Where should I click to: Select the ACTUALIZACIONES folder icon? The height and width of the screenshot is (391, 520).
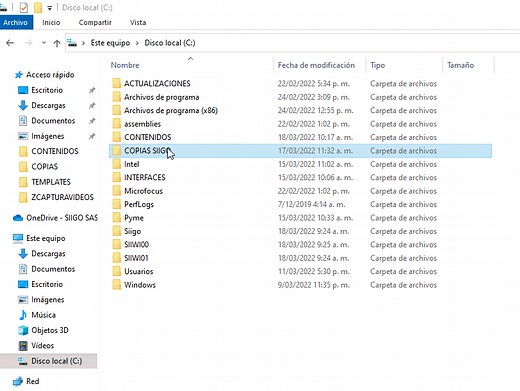point(117,83)
